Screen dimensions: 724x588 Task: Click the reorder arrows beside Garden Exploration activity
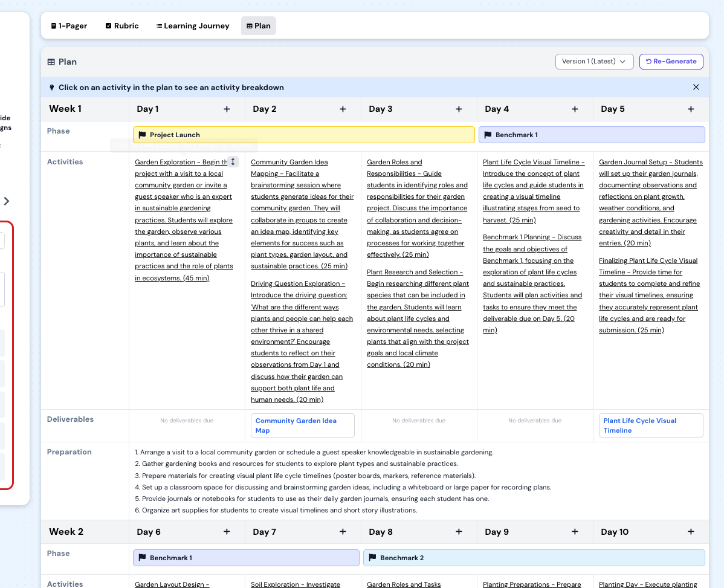[232, 161]
